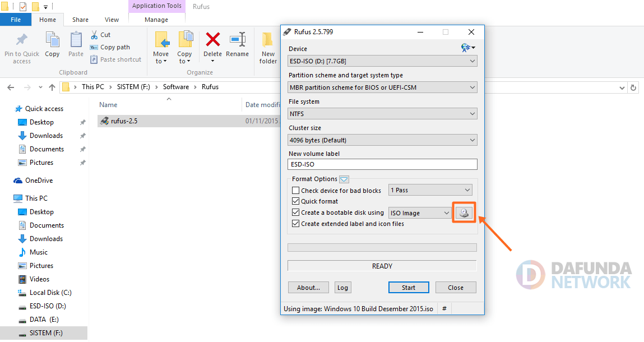This screenshot has width=644, height=342.
Task: Click the Rufus progress bar
Action: point(382,247)
